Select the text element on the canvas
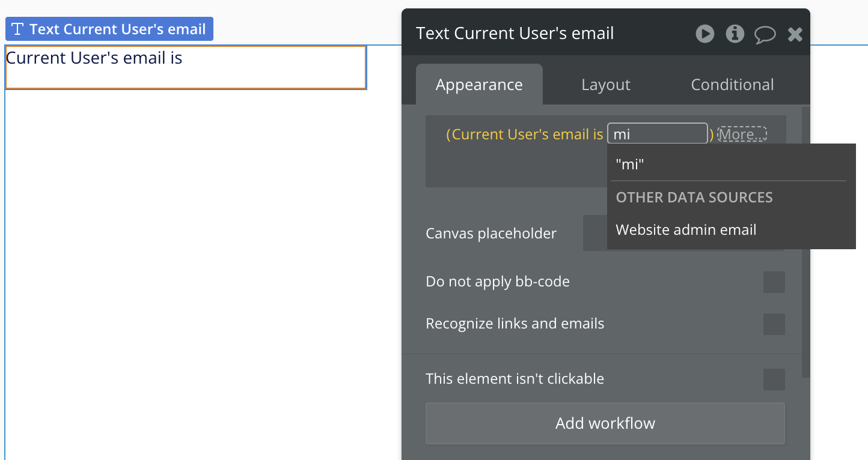Image resolution: width=868 pixels, height=460 pixels. click(x=185, y=67)
